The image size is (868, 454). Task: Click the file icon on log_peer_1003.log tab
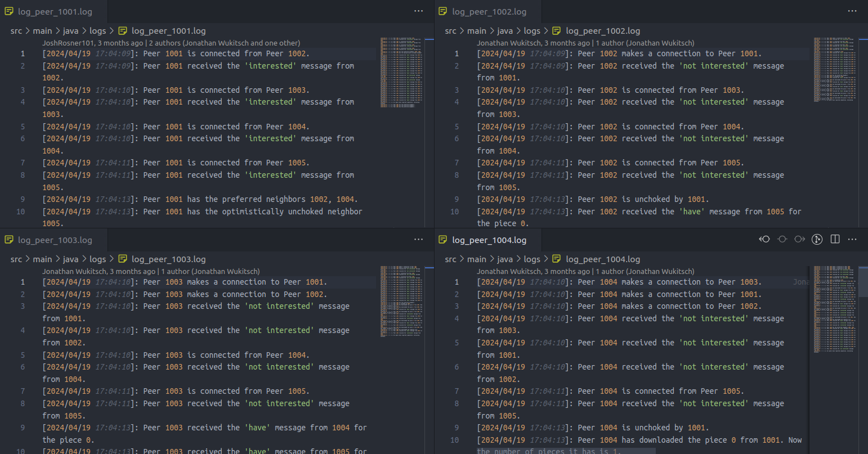point(9,240)
